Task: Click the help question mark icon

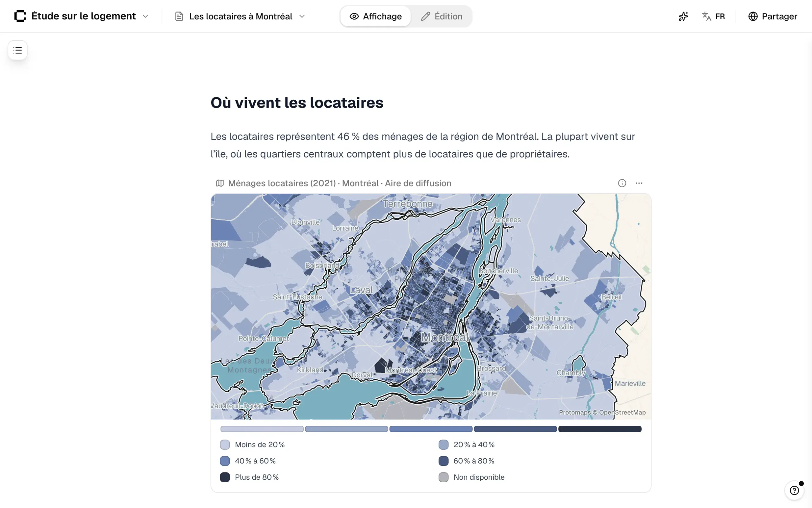Action: 794,491
